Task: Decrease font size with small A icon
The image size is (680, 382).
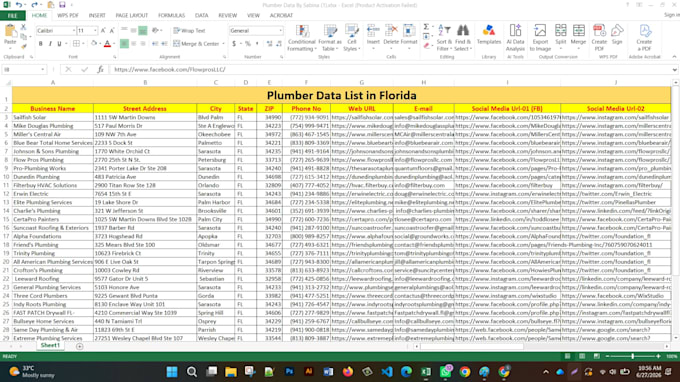Action: 112,31
